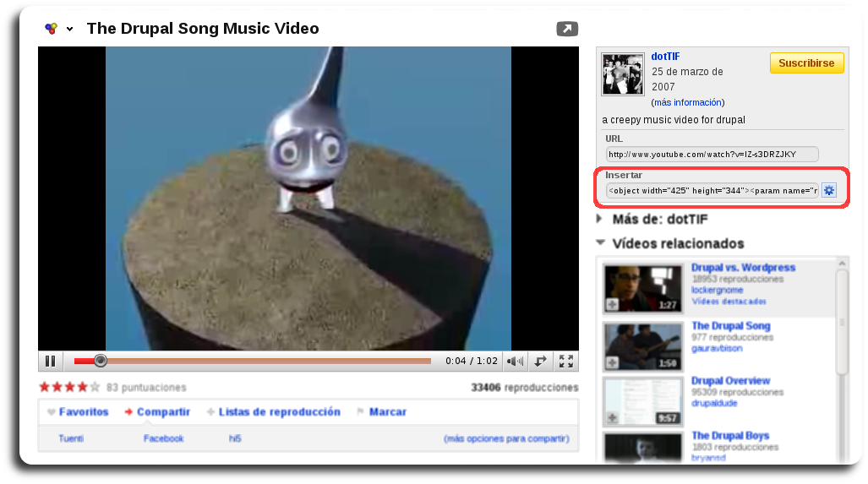This screenshot has width=868, height=484.
Task: Select the Marcar tab
Action: [387, 412]
